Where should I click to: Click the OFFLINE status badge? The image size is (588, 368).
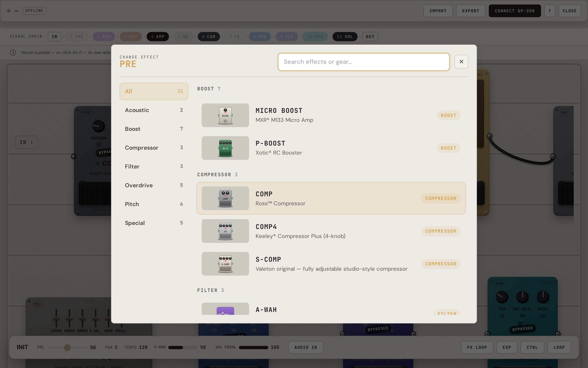pyautogui.click(x=34, y=11)
